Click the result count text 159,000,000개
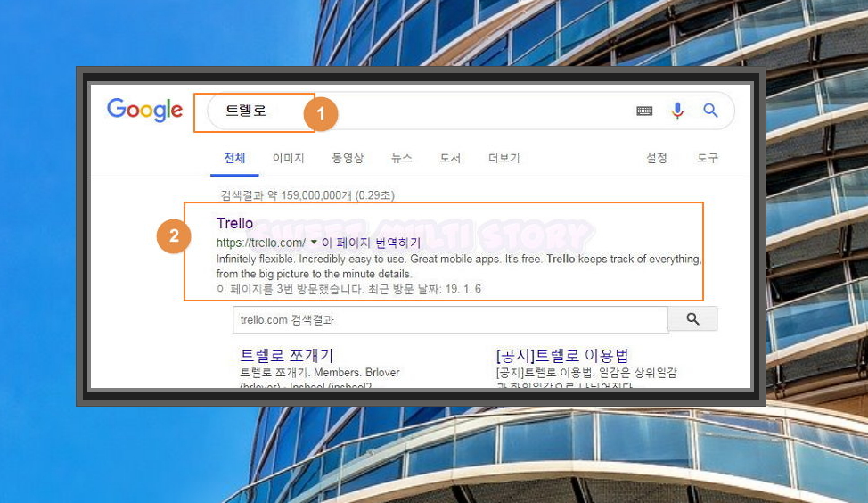 316,195
